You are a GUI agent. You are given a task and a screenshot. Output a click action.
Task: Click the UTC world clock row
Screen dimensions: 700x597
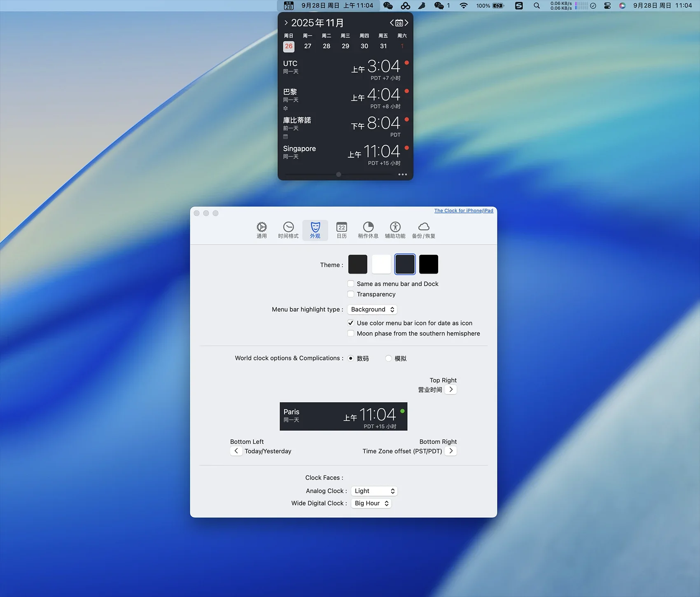click(x=345, y=70)
